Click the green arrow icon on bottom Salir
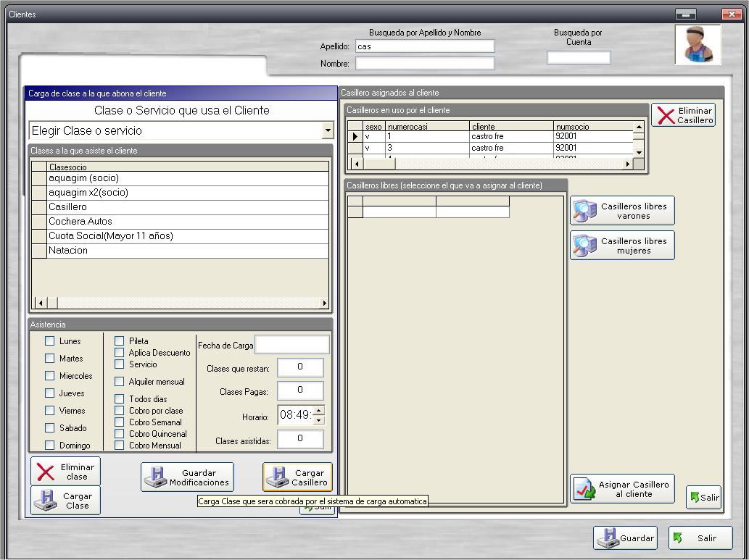Viewport: 749px width, 560px height. tap(677, 538)
